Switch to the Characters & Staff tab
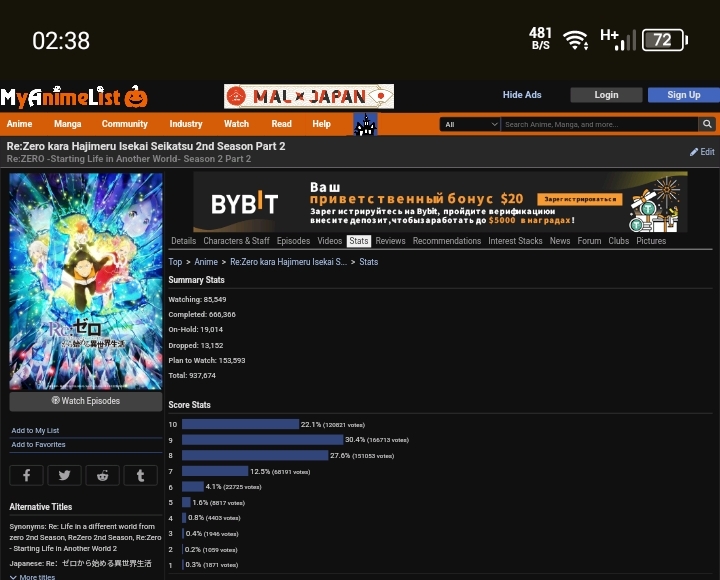Viewport: 720px width, 580px height. (236, 241)
